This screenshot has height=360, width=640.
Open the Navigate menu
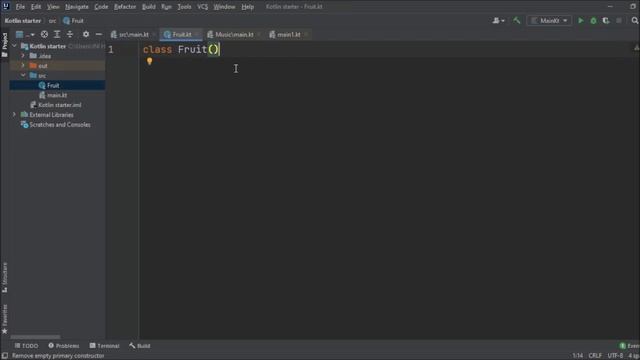77,7
